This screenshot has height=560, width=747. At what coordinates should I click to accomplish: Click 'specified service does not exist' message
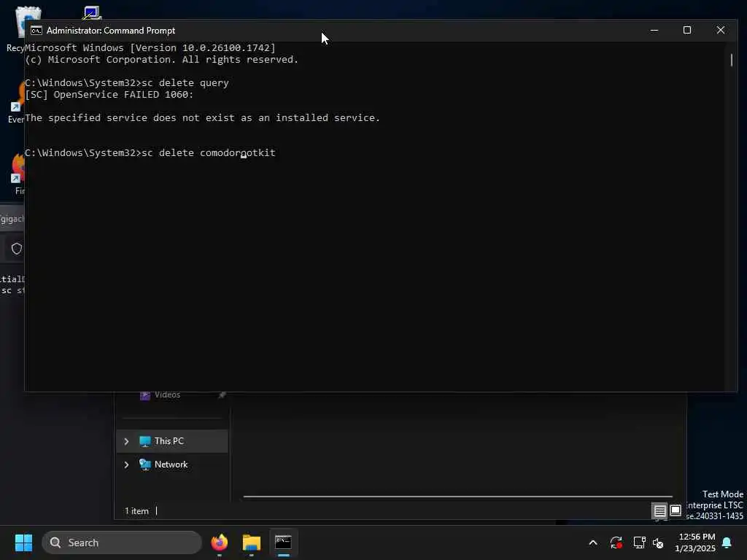tap(203, 117)
